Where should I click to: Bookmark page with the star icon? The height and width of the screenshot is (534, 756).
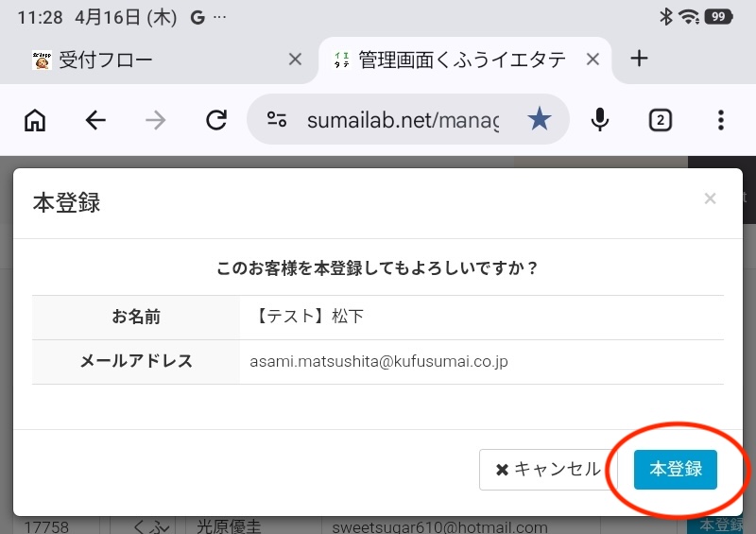540,119
